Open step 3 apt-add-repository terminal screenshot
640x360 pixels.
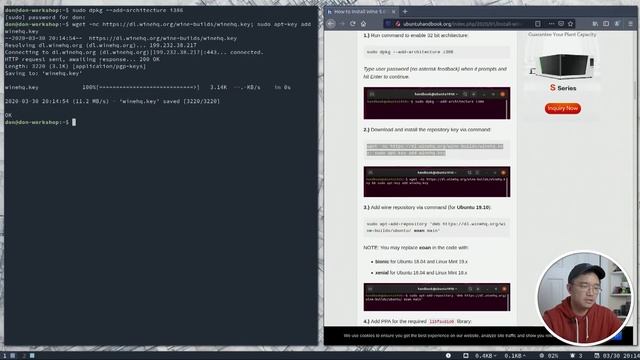437,297
